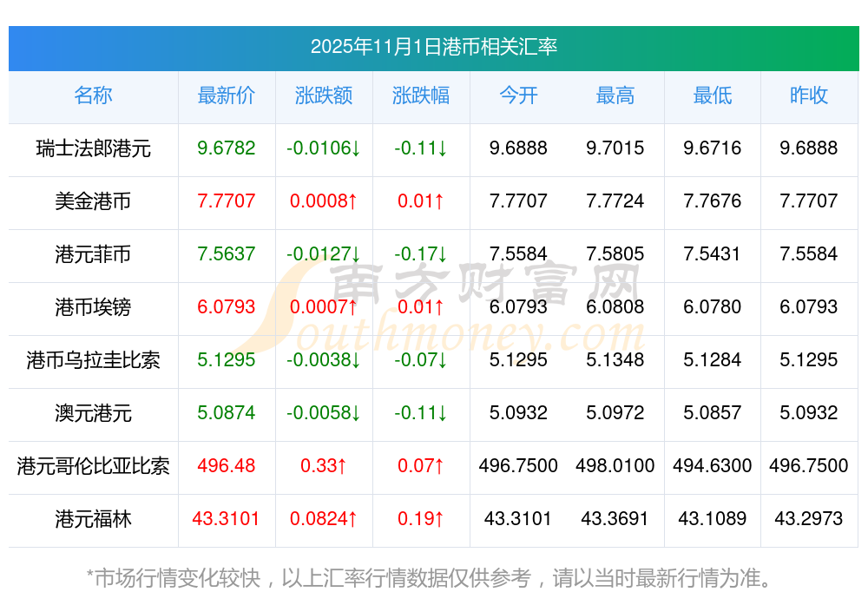Click the 最新价 column header
The height and width of the screenshot is (605, 868).
point(227,95)
